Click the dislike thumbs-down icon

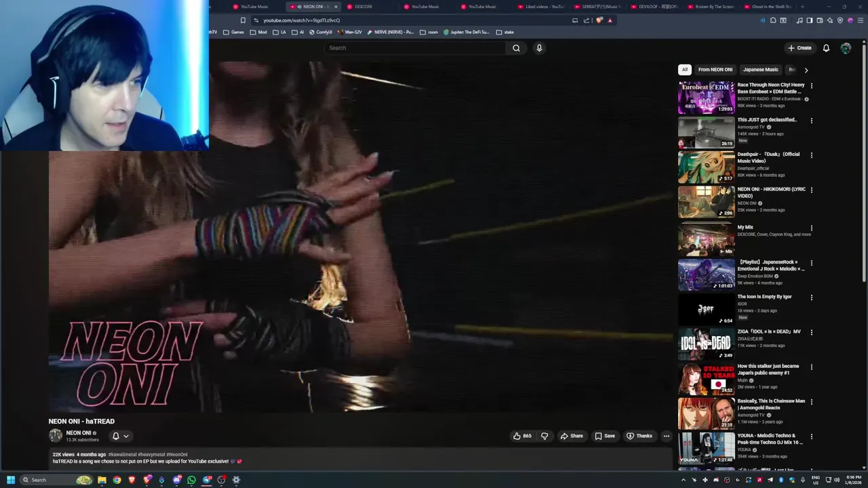point(545,436)
